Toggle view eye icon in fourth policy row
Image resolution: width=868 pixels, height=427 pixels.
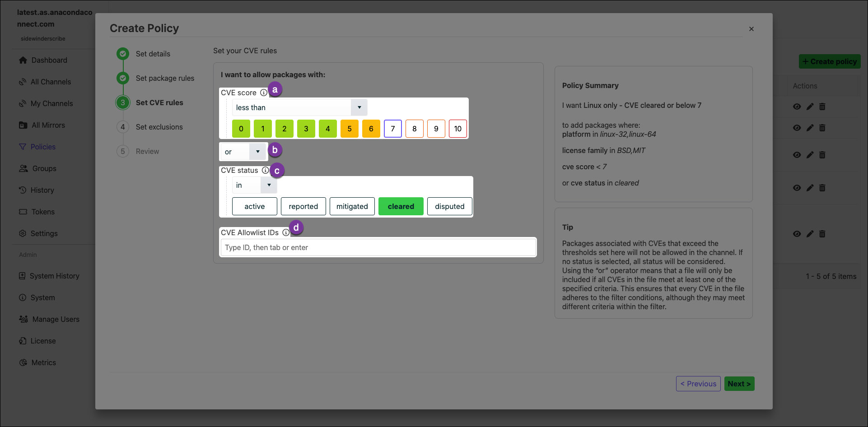(x=797, y=188)
